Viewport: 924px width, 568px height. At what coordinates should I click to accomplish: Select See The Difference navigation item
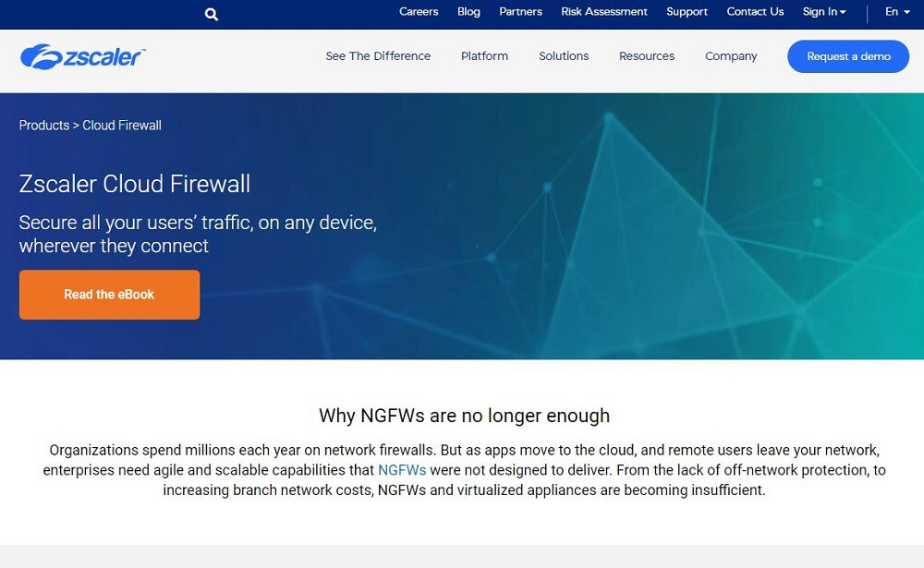pos(378,56)
